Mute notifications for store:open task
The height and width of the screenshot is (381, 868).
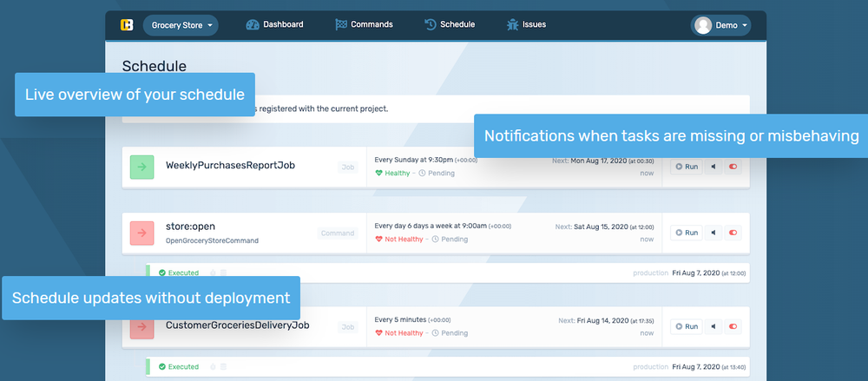point(713,233)
